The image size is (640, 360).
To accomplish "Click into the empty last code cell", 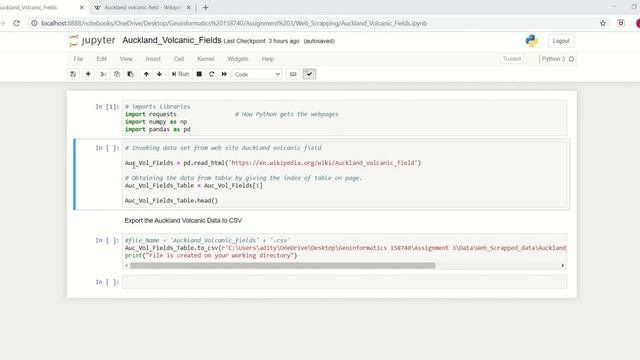I will click(x=344, y=282).
